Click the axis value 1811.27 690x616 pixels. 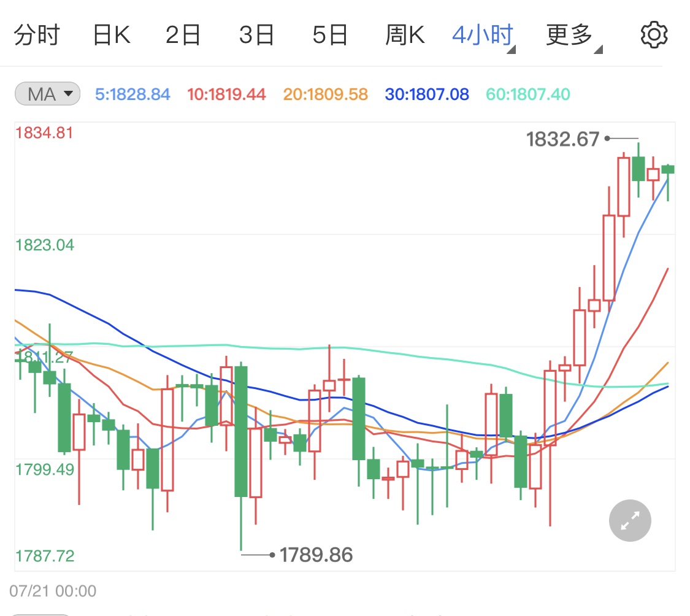click(x=44, y=357)
